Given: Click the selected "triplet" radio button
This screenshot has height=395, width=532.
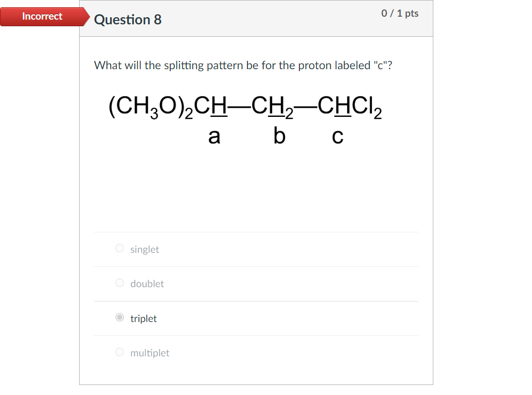Looking at the screenshot, I should pos(119,317).
